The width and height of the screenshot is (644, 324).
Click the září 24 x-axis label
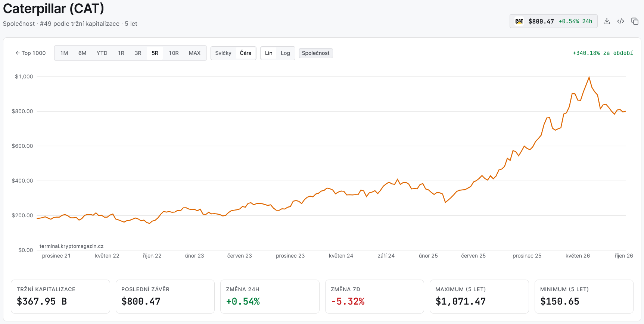coord(386,256)
